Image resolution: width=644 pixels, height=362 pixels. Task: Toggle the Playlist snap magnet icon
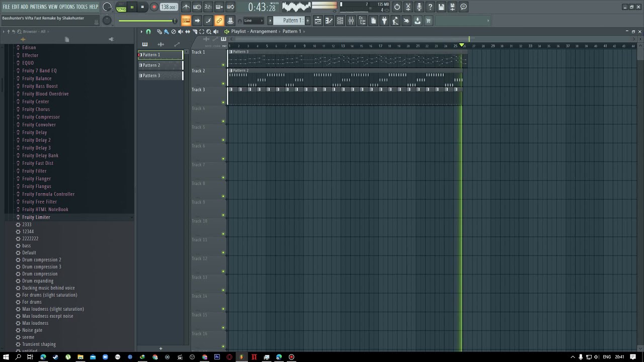148,32
